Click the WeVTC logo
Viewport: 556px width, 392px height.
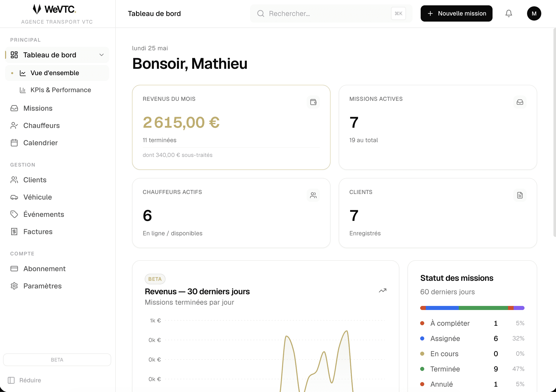[x=54, y=9]
